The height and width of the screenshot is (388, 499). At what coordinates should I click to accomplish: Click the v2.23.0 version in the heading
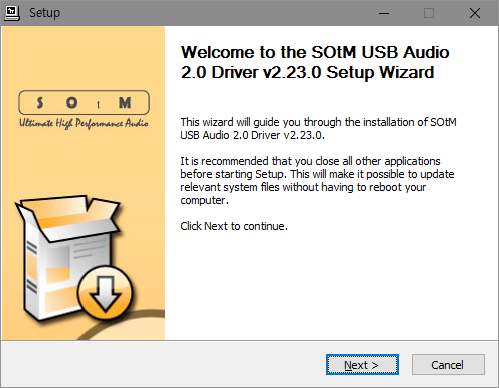click(x=292, y=72)
